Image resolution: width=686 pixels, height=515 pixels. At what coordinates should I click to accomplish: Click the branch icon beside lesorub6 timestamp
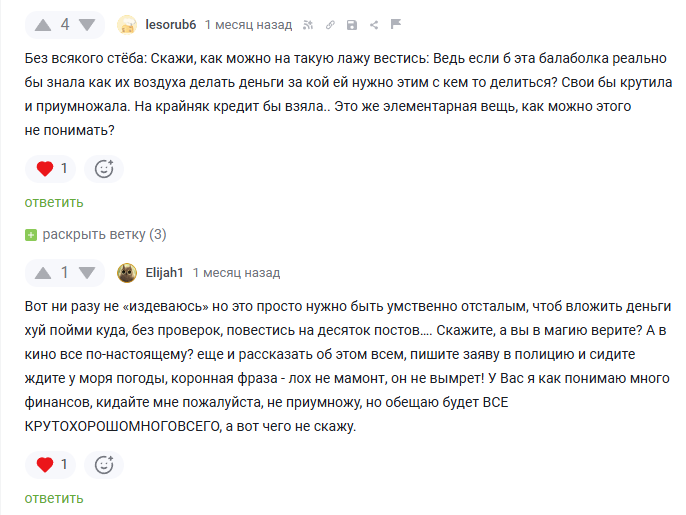coord(307,24)
